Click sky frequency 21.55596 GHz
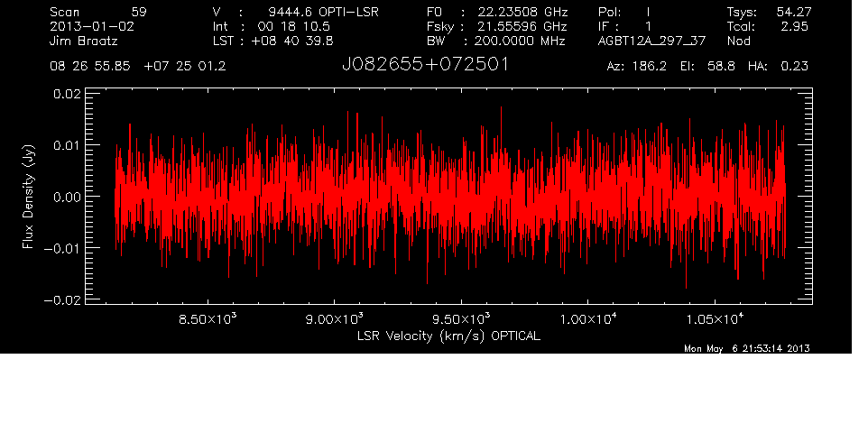This screenshot has height=442, width=868. [522, 26]
